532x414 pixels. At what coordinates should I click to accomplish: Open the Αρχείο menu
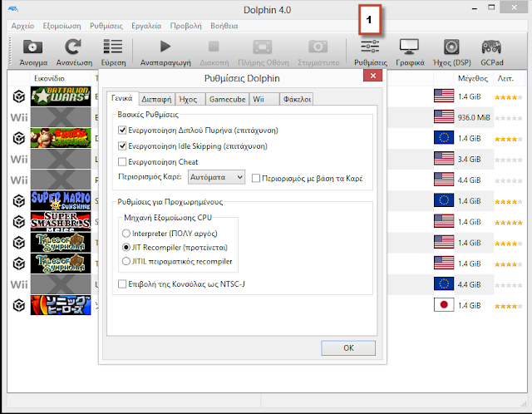(x=22, y=26)
